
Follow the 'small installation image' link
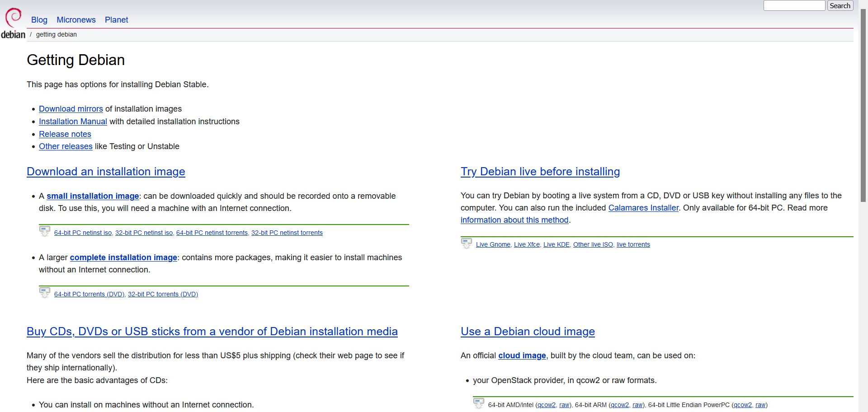[93, 196]
